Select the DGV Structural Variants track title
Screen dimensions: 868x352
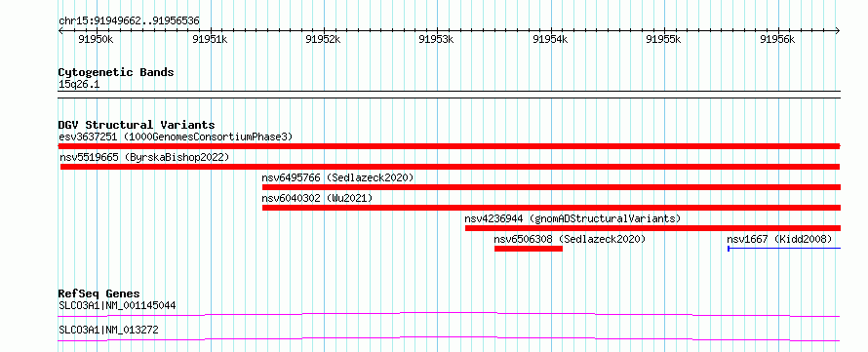(137, 125)
